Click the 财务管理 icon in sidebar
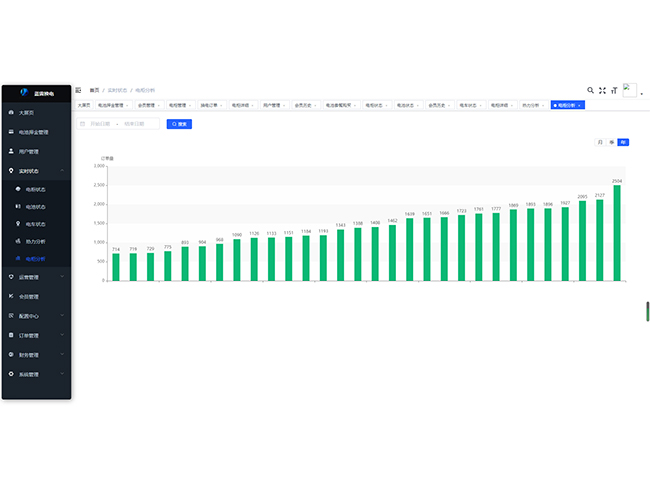The width and height of the screenshot is (650, 488). [11, 355]
